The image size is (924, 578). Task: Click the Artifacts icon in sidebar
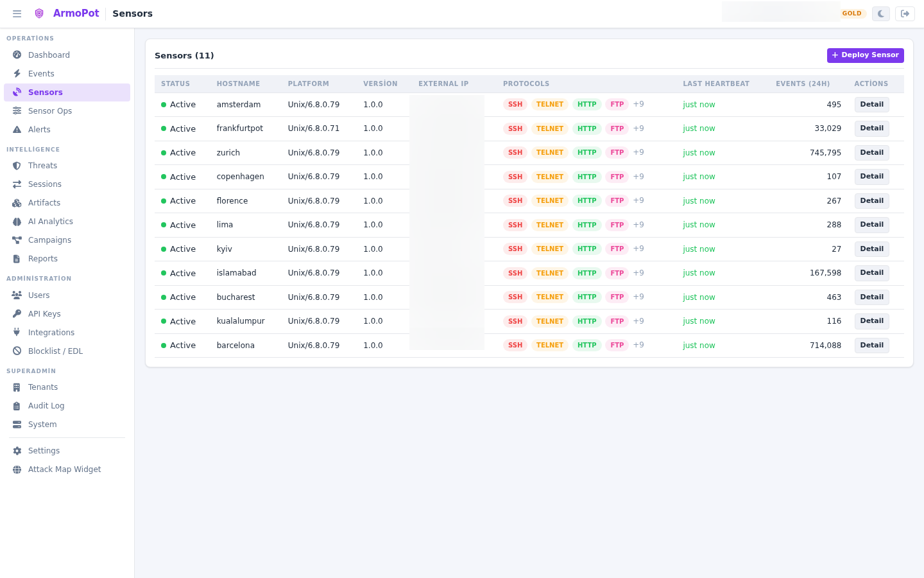tap(17, 203)
